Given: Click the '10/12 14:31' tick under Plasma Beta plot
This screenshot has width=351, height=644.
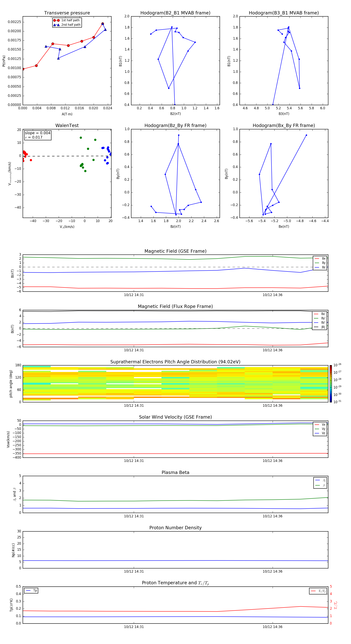Looking at the screenshot, I should pos(134,516).
